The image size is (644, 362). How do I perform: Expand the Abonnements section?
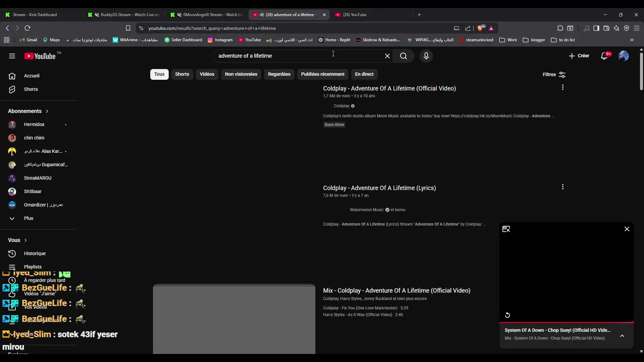29,111
